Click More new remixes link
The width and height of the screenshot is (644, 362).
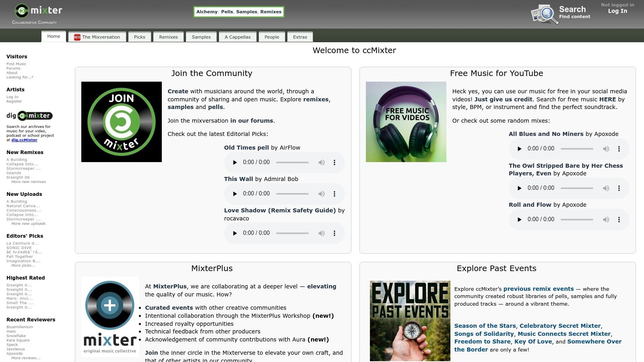(29, 182)
